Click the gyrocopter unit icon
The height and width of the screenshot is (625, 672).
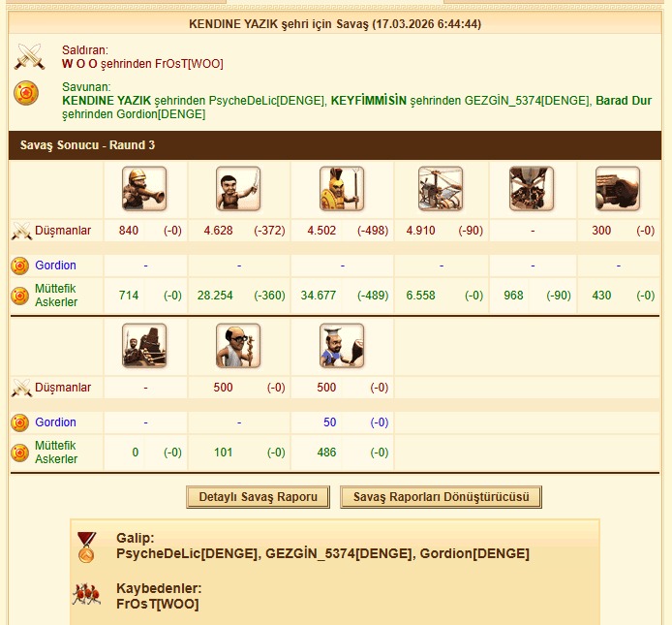(x=441, y=189)
